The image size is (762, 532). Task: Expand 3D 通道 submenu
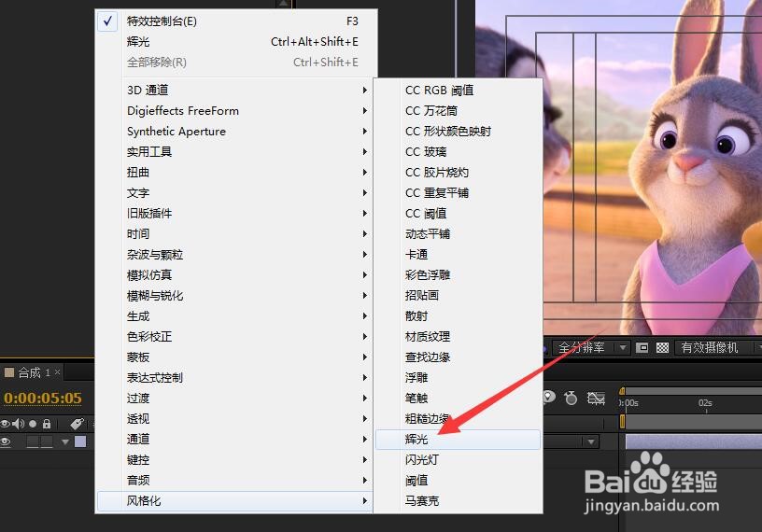pos(235,91)
